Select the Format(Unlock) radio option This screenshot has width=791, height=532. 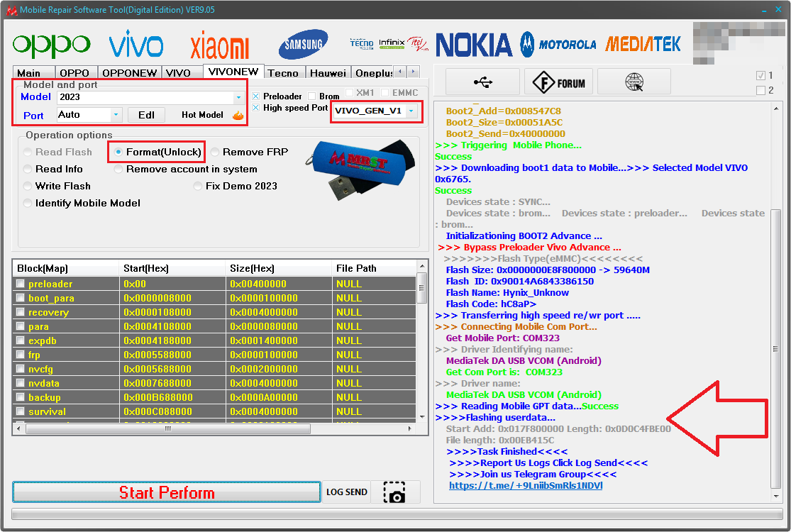pyautogui.click(x=118, y=152)
